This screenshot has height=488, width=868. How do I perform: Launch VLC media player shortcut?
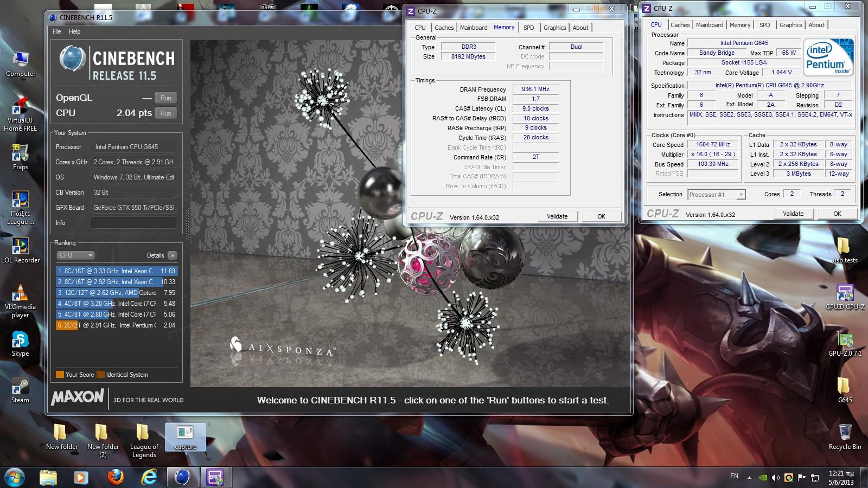20,301
